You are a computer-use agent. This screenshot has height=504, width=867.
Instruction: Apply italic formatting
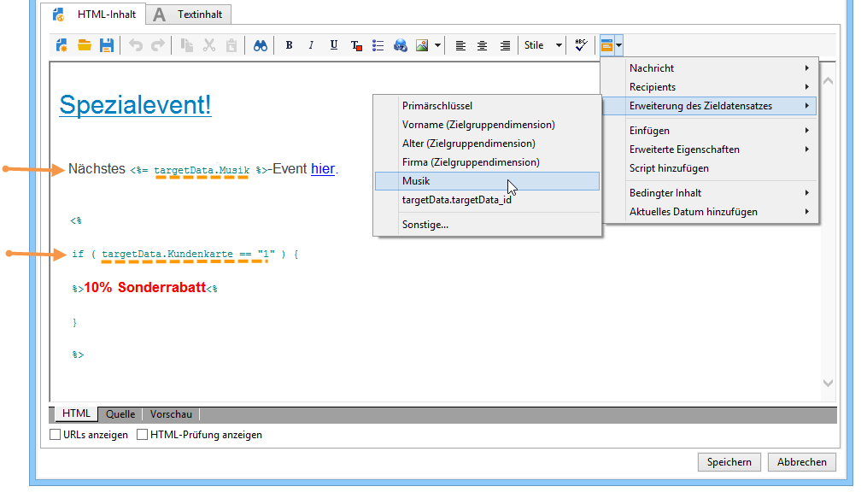[x=311, y=45]
